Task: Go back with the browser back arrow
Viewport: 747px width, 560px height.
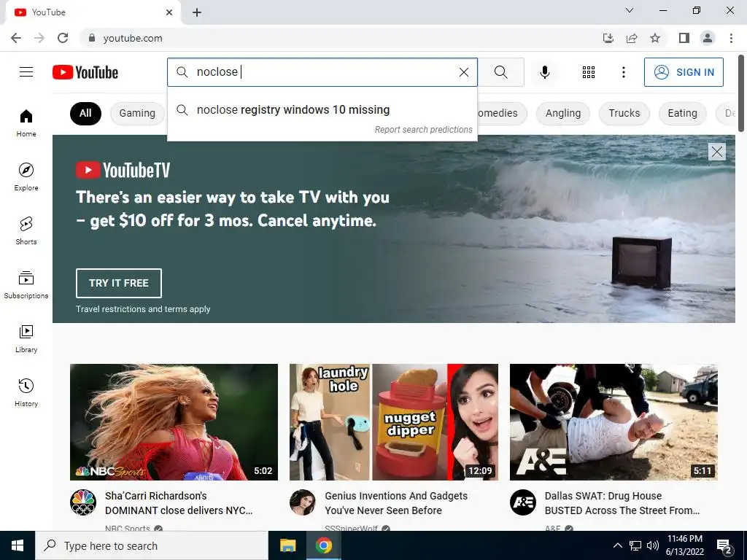Action: click(x=16, y=38)
